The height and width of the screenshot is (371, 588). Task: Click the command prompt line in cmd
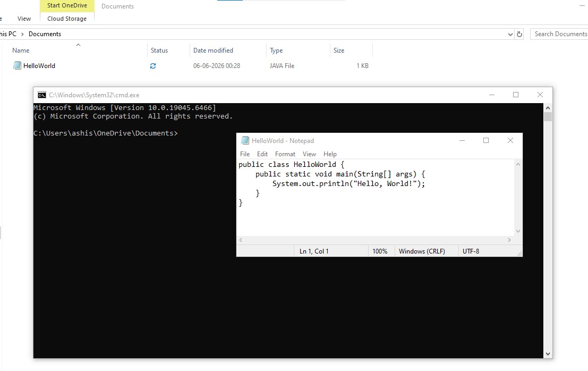106,133
